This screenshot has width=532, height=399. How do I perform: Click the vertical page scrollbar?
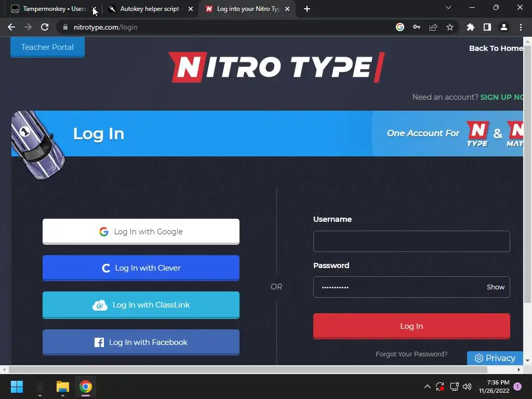528,175
